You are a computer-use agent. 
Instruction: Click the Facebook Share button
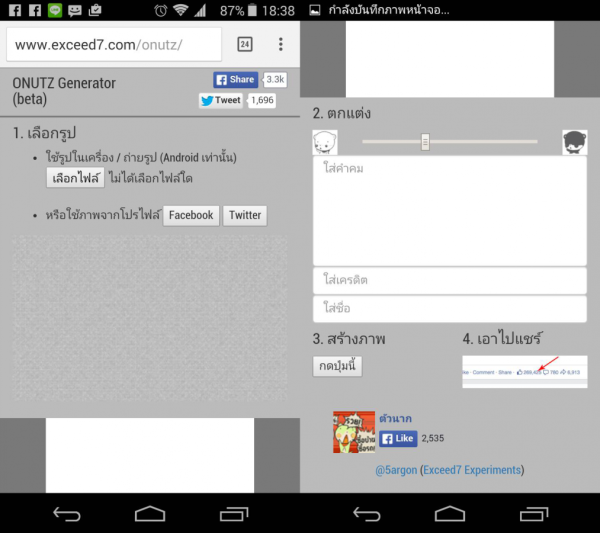[x=235, y=80]
